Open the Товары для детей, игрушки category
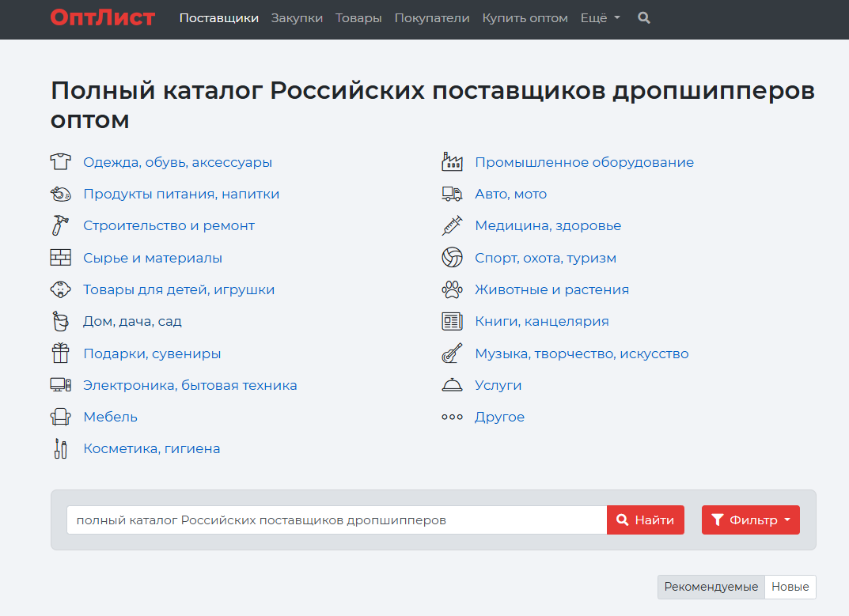This screenshot has height=616, width=849. tap(179, 289)
